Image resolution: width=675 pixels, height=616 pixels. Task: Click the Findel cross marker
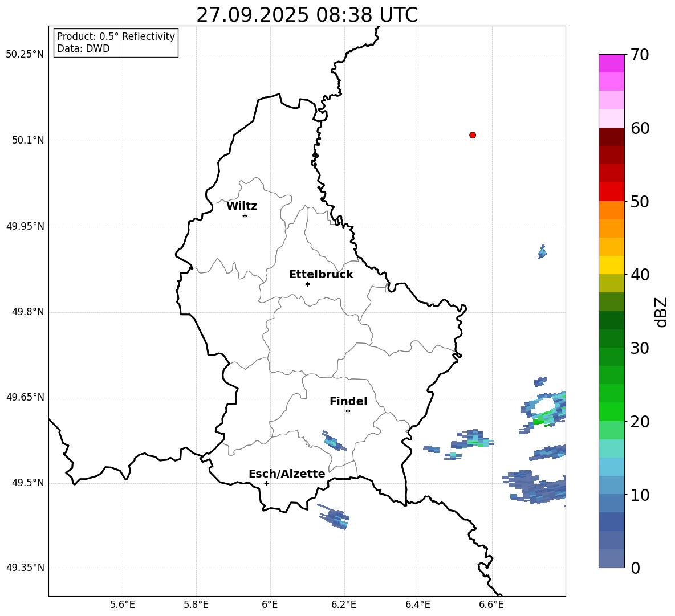pos(348,411)
